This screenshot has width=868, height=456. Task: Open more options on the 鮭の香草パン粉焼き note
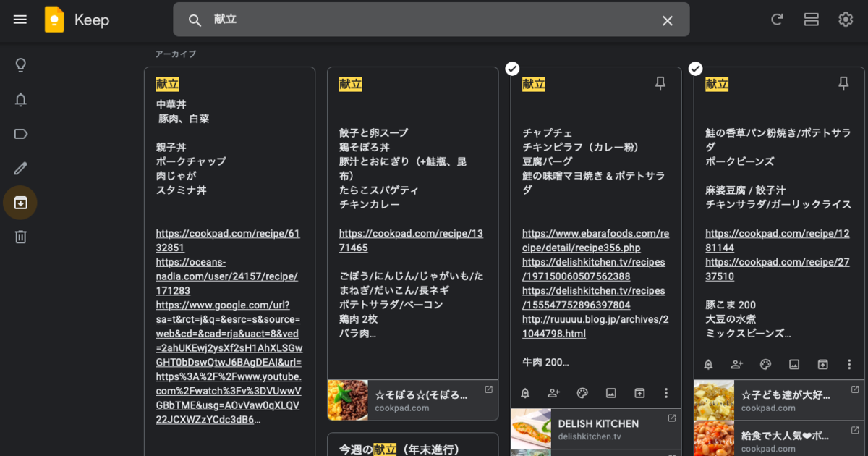click(848, 365)
